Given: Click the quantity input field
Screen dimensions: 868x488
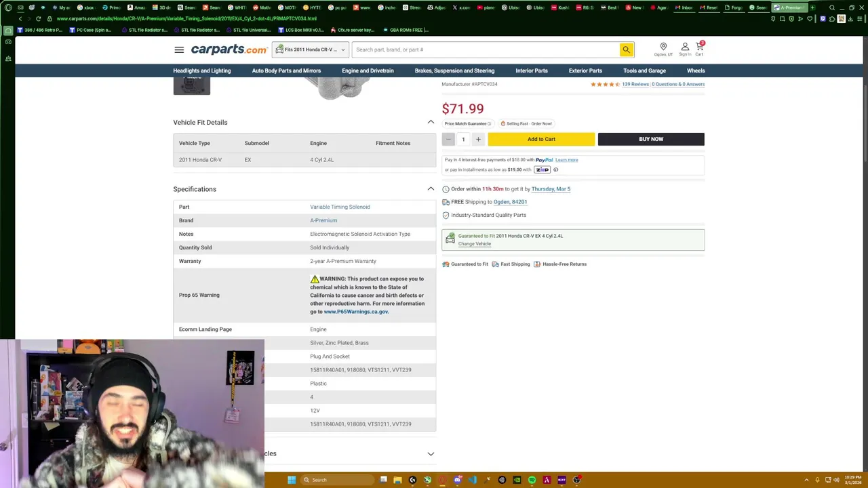Looking at the screenshot, I should click(463, 139).
